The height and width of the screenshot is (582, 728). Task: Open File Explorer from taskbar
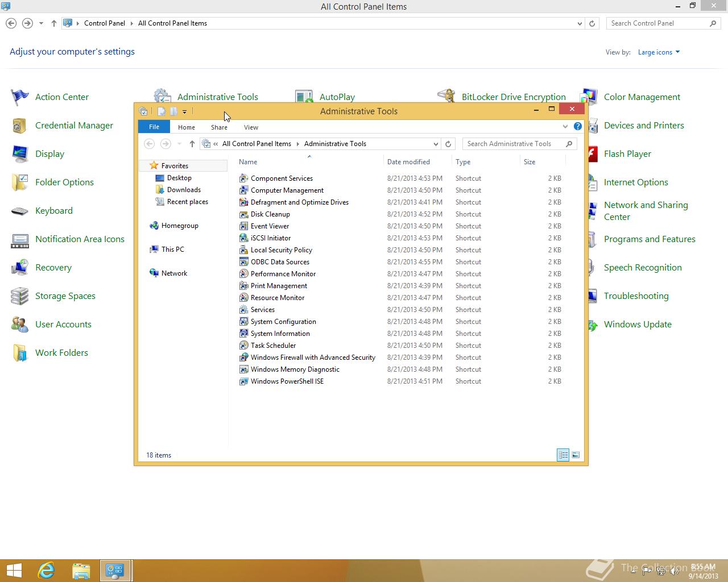81,571
